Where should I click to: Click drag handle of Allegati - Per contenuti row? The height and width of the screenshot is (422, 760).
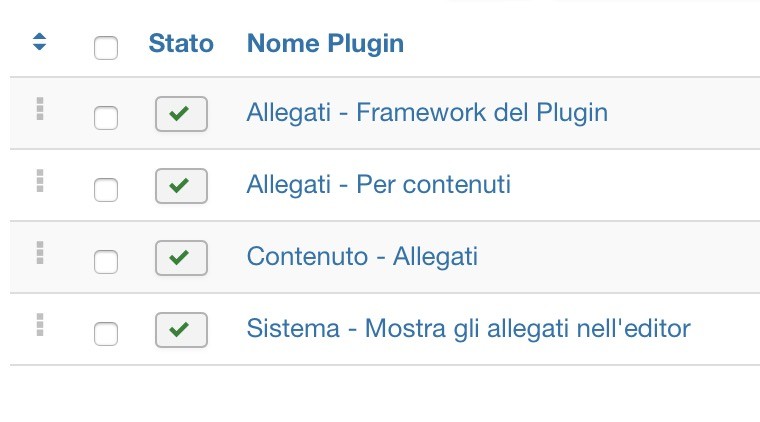click(x=40, y=181)
